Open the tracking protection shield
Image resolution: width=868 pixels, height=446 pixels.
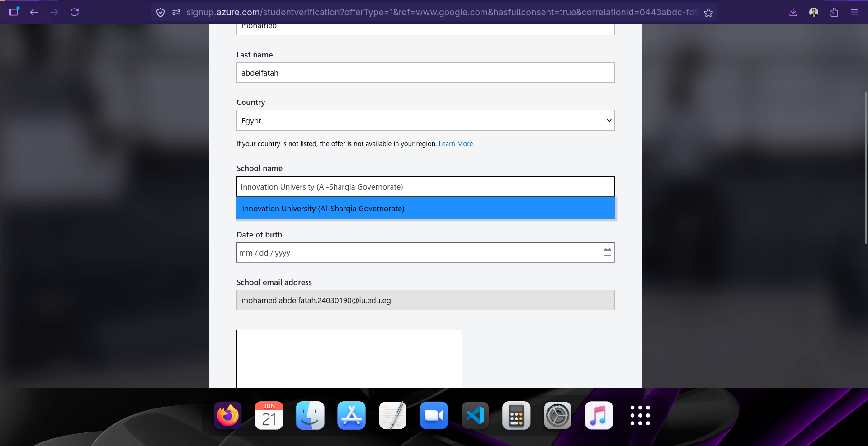coord(160,13)
